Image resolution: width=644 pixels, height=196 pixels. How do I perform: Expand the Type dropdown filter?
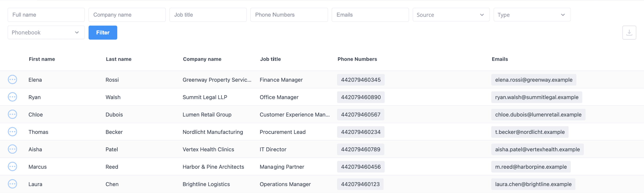pyautogui.click(x=532, y=15)
